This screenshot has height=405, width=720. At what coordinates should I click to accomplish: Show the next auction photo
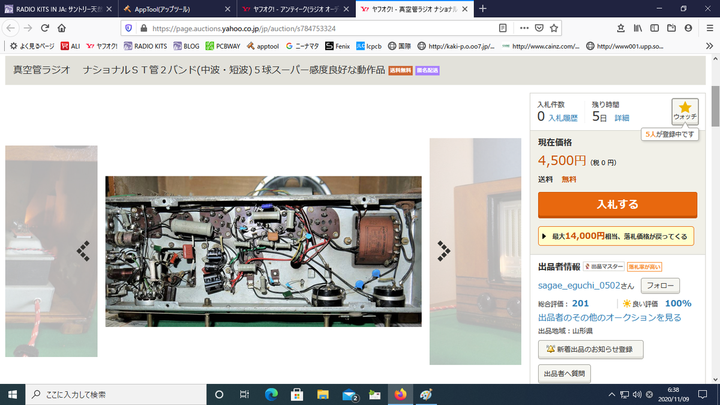tap(443, 250)
